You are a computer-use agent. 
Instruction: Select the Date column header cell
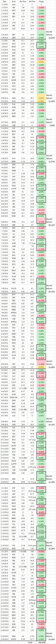[4, 1]
